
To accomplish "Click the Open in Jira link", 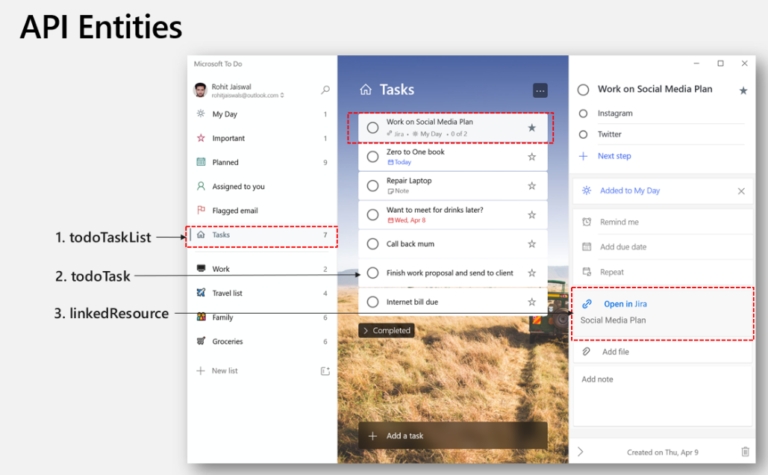I will coord(625,304).
